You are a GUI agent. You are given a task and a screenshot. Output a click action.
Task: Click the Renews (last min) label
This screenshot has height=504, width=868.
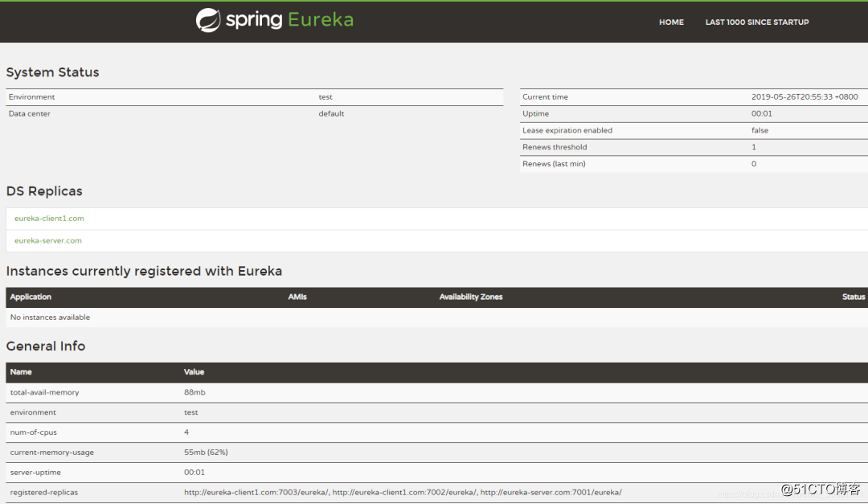554,164
